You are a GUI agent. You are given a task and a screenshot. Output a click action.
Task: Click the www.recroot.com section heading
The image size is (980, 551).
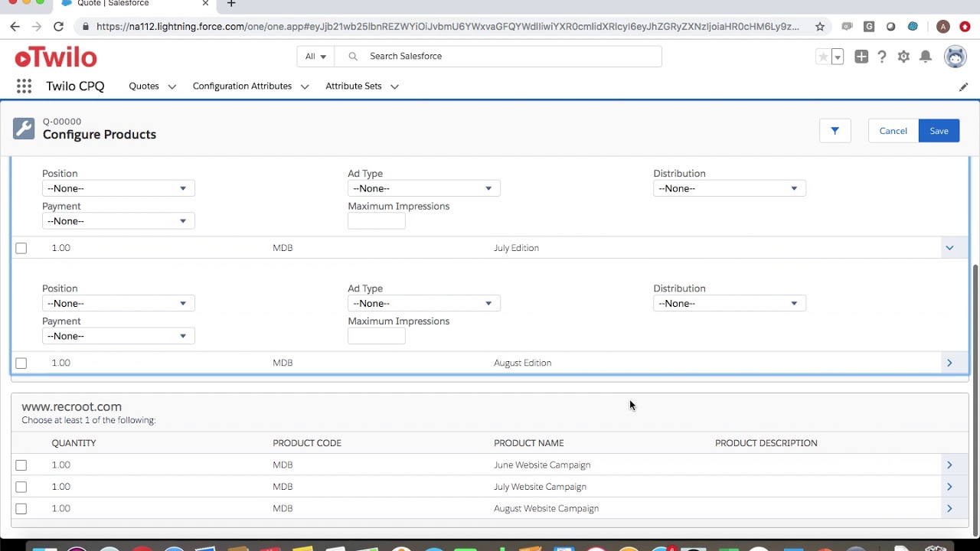(72, 407)
